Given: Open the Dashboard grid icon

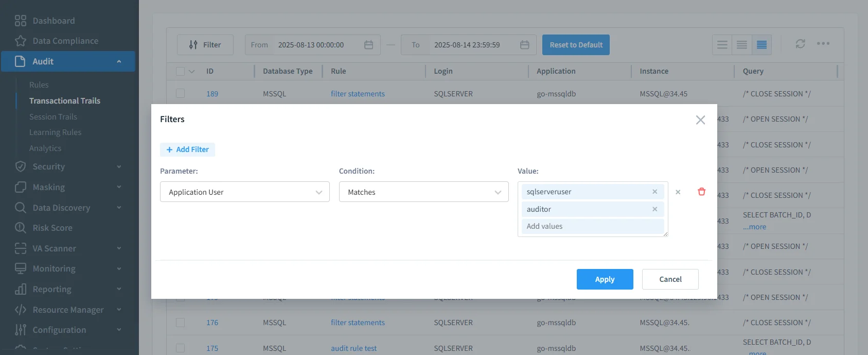Looking at the screenshot, I should click(x=21, y=21).
